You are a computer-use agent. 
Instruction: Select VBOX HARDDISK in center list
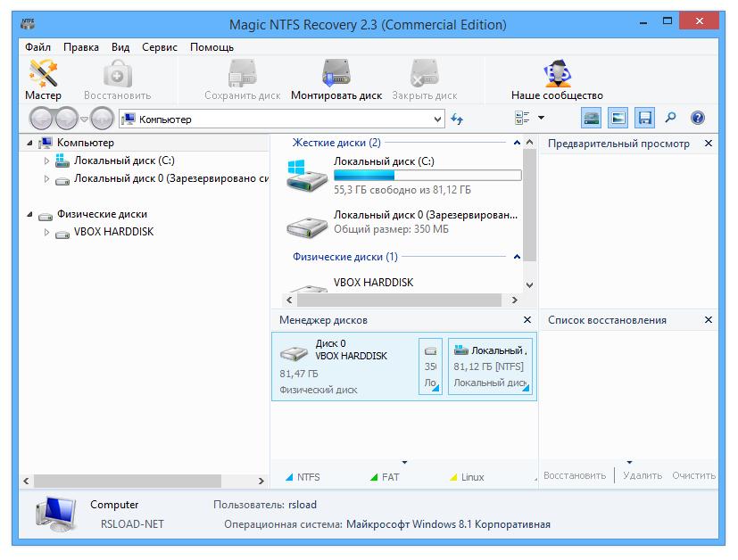point(373,283)
